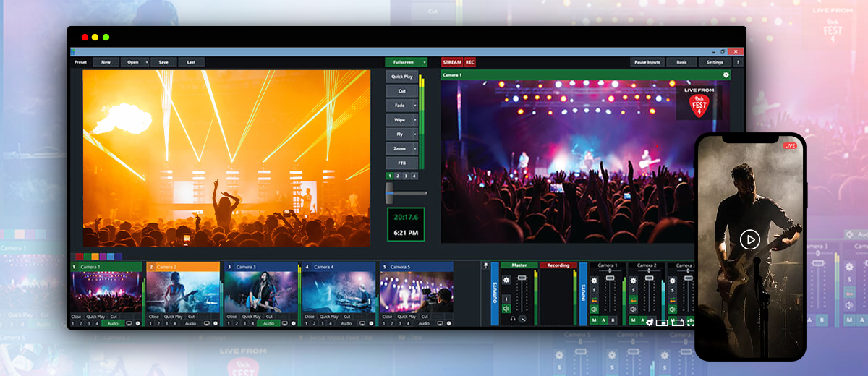868x376 pixels.
Task: Click the Camera 1 volume fader handle
Action: point(610,278)
